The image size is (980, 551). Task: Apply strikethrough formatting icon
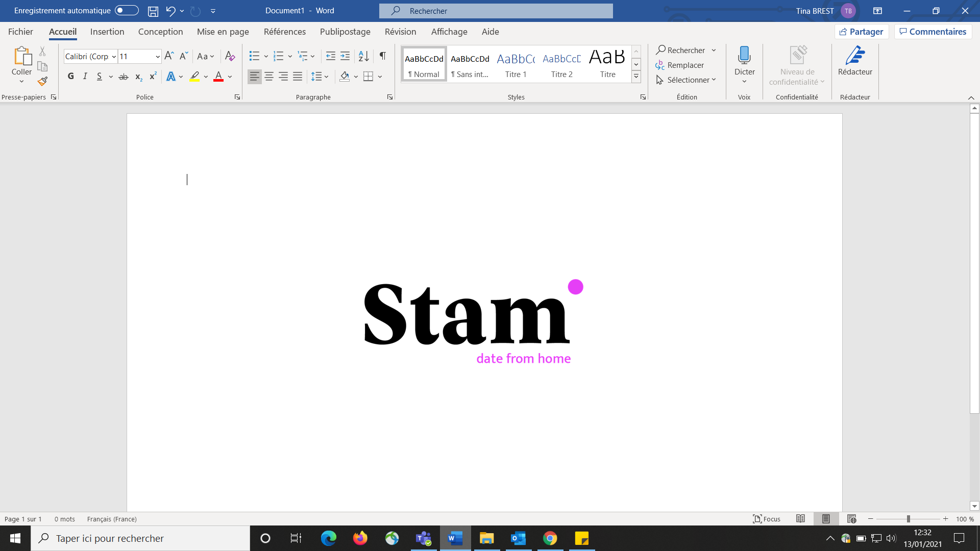(x=124, y=77)
